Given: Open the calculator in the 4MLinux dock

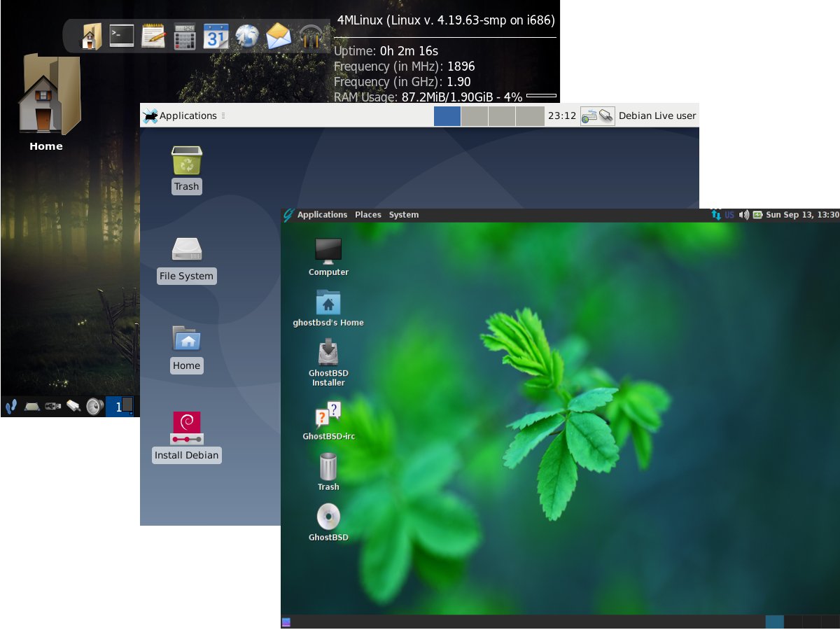Looking at the screenshot, I should pyautogui.click(x=185, y=36).
